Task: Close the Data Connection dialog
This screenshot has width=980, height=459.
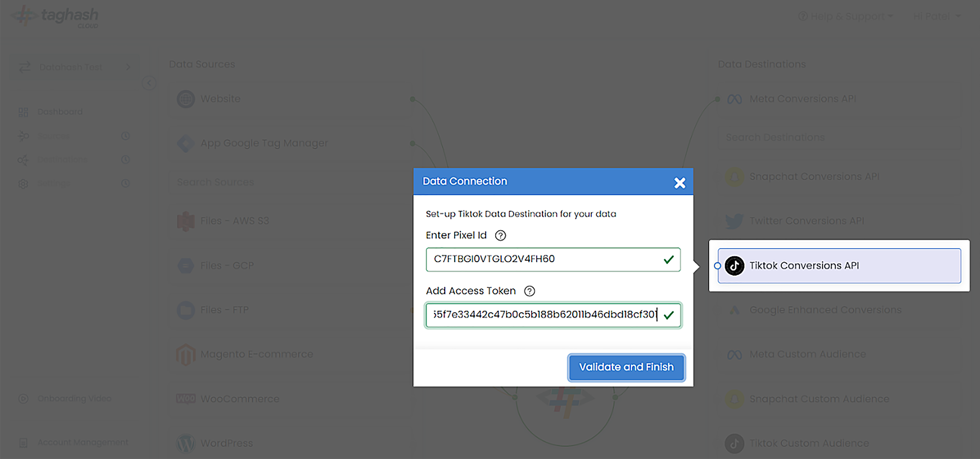Action: click(680, 183)
